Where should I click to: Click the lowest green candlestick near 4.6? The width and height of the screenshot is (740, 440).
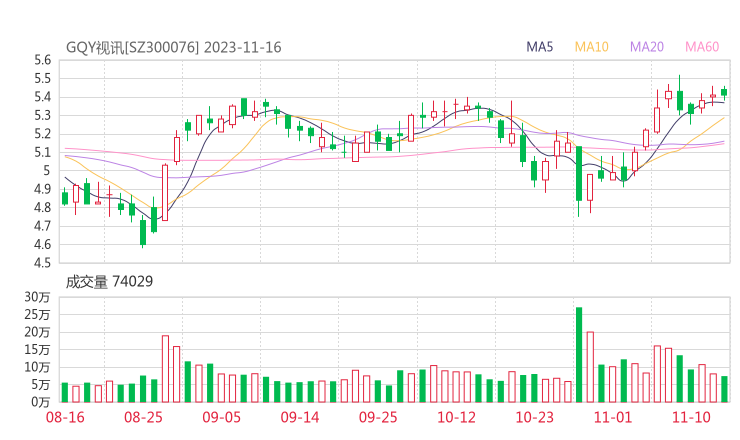[143, 232]
